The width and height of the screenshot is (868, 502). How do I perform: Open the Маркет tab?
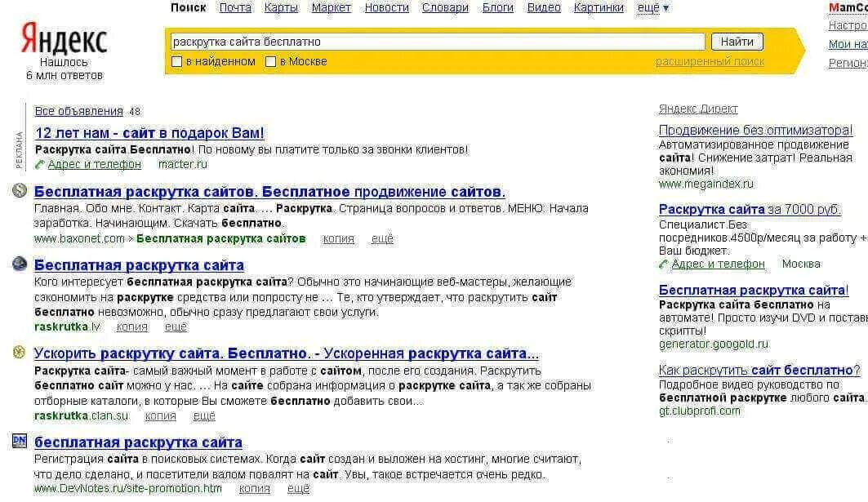331,7
